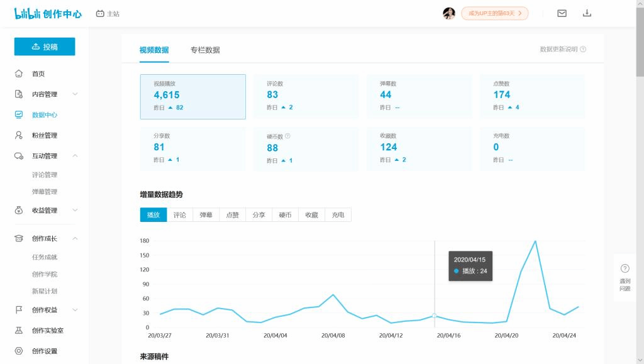Select the 硬币 trend chart tab
Viewport: 644px width, 364px height.
(285, 215)
